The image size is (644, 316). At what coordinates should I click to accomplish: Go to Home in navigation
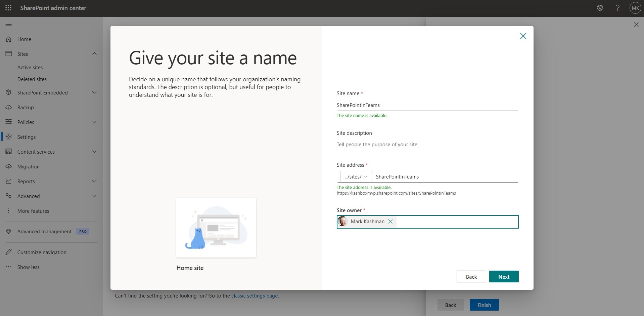tap(24, 39)
